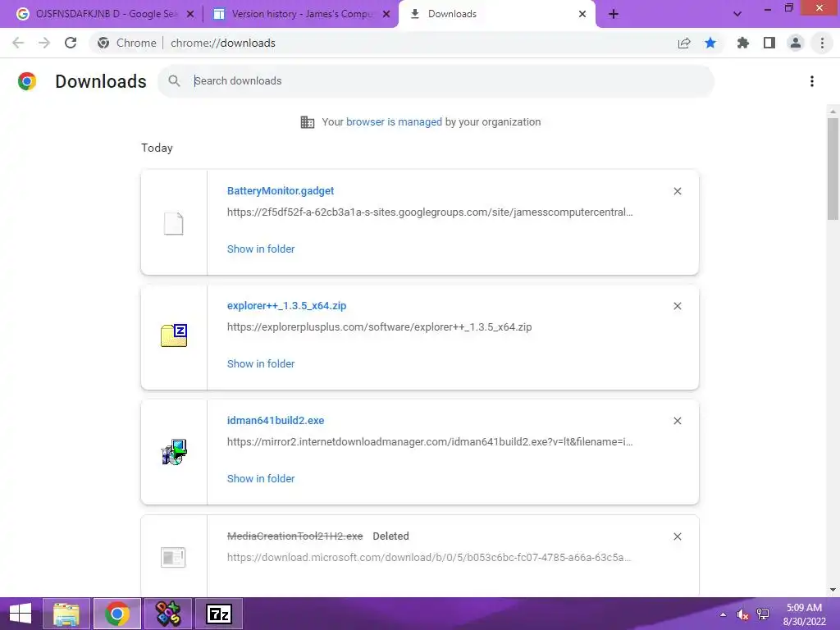Click the Chrome taskbar icon
The height and width of the screenshot is (630, 840).
pos(117,614)
